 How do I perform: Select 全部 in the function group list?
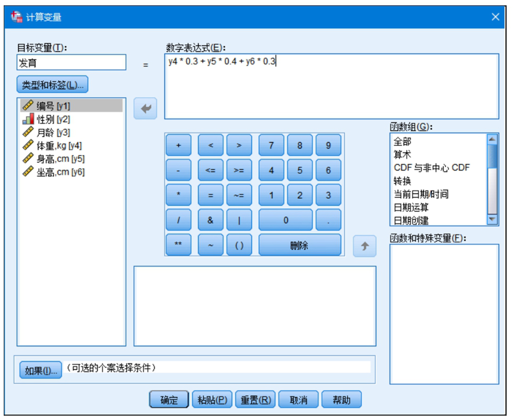click(x=402, y=141)
